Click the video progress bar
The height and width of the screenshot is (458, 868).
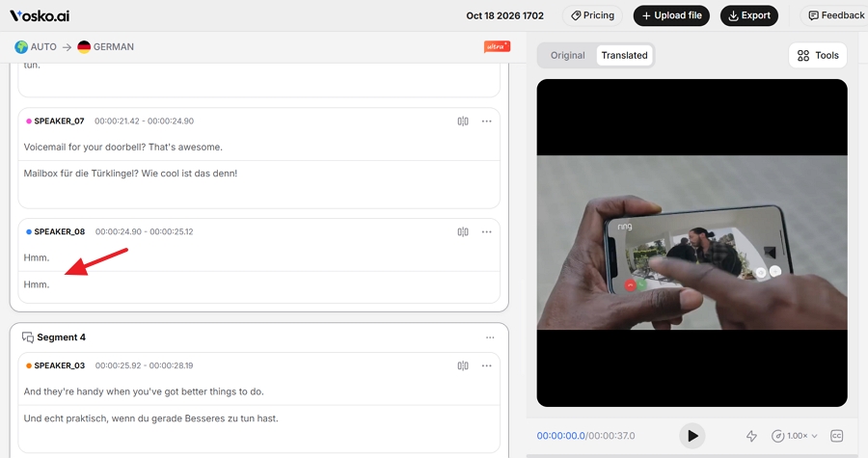pyautogui.click(x=696, y=456)
